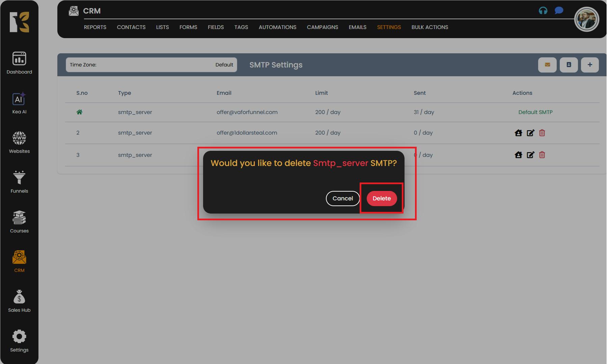Image resolution: width=613 pixels, height=364 pixels.
Task: Switch to the CAMPAIGNS tab
Action: pyautogui.click(x=322, y=27)
